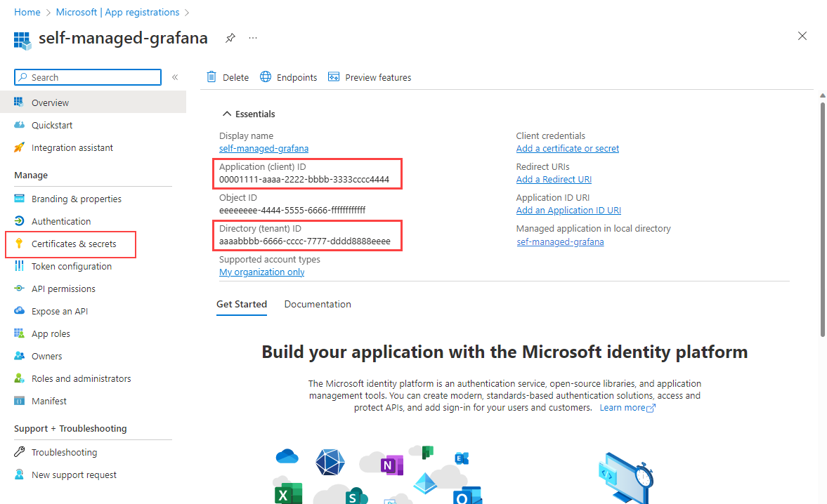Click the scrollbar up arrow
827x504 pixels.
click(x=822, y=95)
